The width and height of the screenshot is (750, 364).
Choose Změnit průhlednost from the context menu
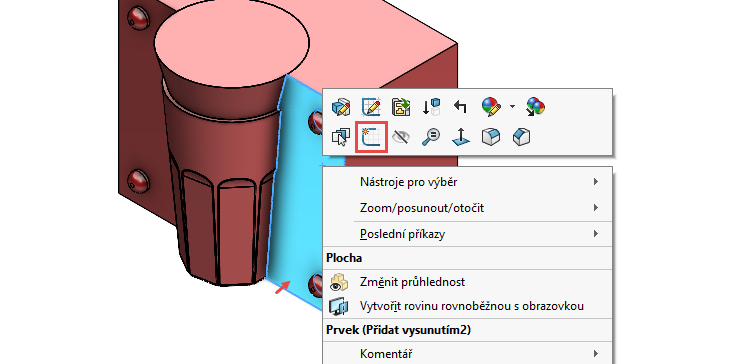point(468,282)
